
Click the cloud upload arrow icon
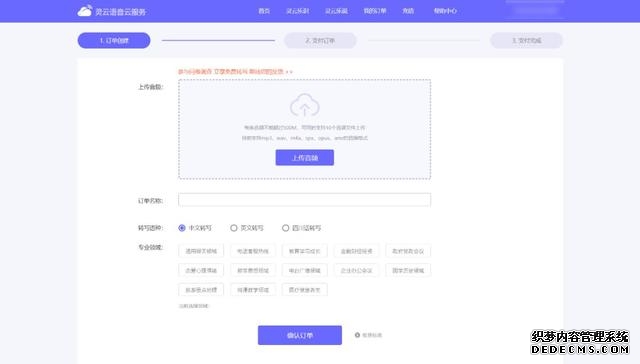[304, 105]
